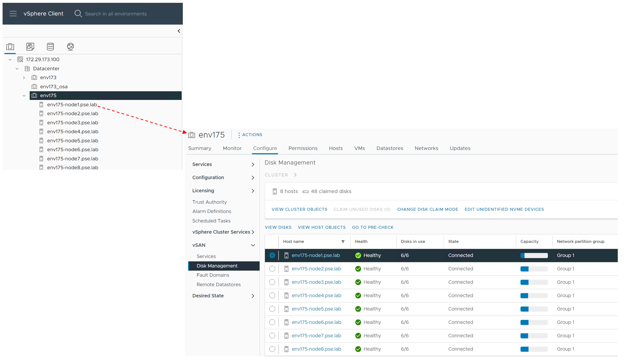The width and height of the screenshot is (626, 364).
Task: Open the Networking inventory view icon
Action: click(70, 47)
